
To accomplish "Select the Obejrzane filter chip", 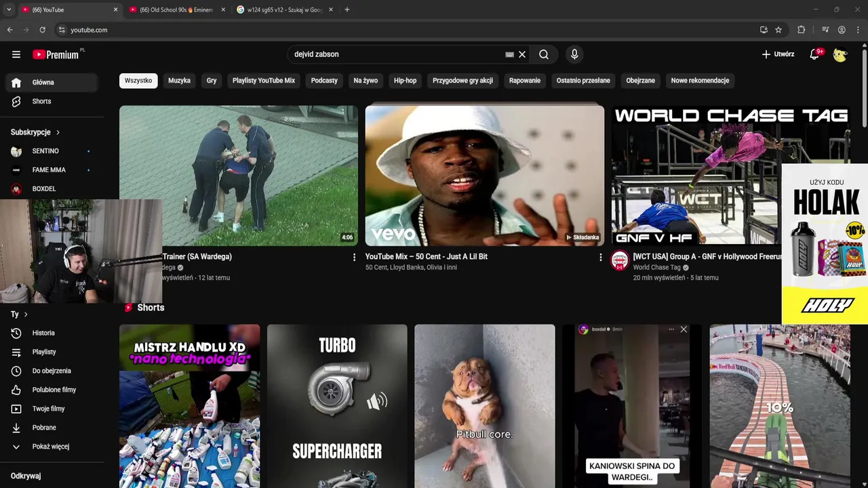I will tap(641, 81).
